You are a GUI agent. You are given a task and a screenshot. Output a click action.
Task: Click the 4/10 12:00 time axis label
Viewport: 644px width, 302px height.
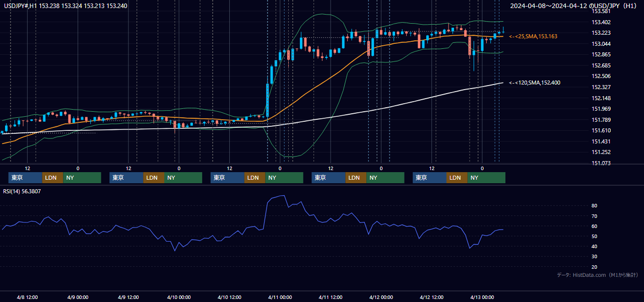(229, 297)
